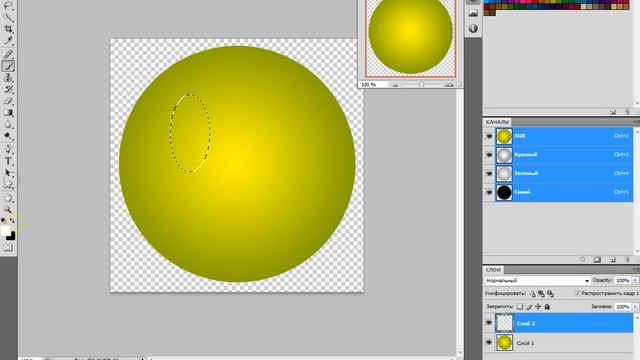The width and height of the screenshot is (640, 360).
Task: Click the Navigator preview thumbnail
Action: (411, 38)
